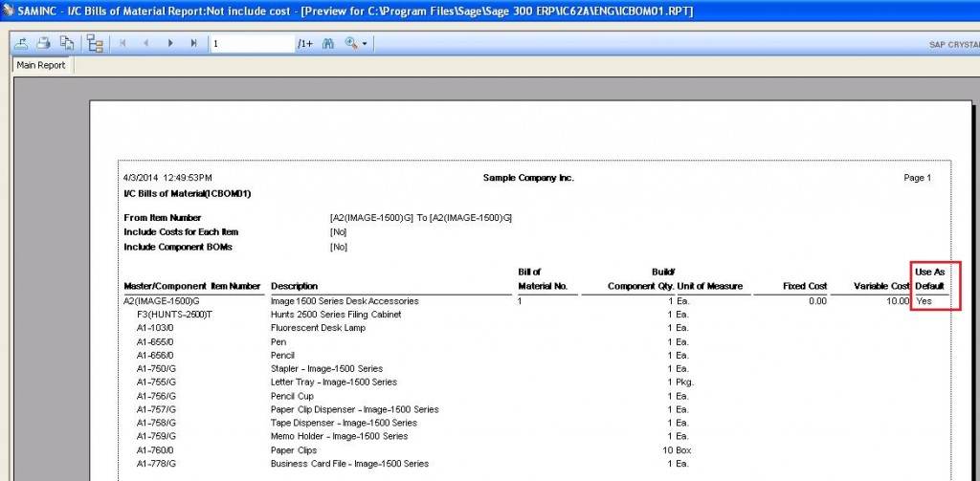The height and width of the screenshot is (481, 980).
Task: Click 'Fluorescent Desk Lamp' description
Action: [x=318, y=328]
